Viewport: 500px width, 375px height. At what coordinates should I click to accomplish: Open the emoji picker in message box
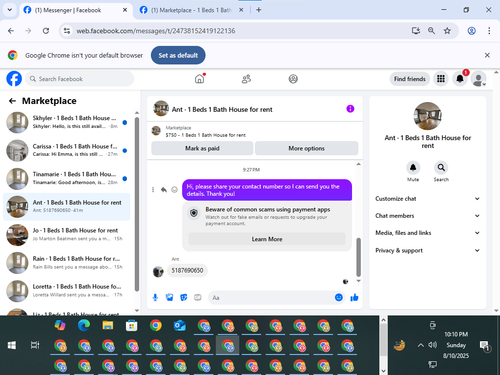339,297
